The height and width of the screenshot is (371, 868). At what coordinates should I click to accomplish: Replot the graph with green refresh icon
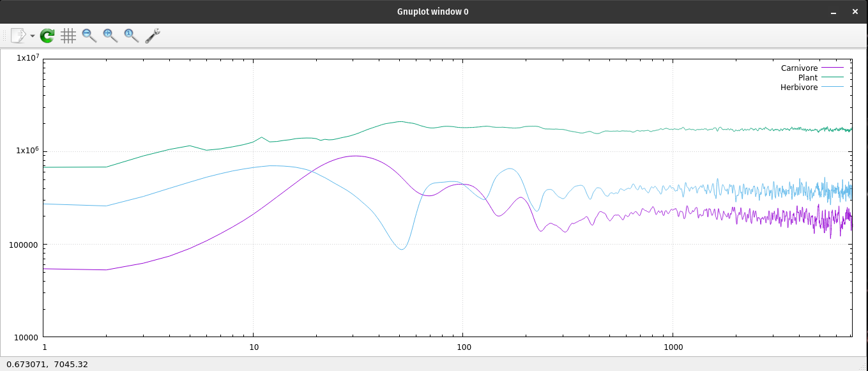pyautogui.click(x=47, y=36)
